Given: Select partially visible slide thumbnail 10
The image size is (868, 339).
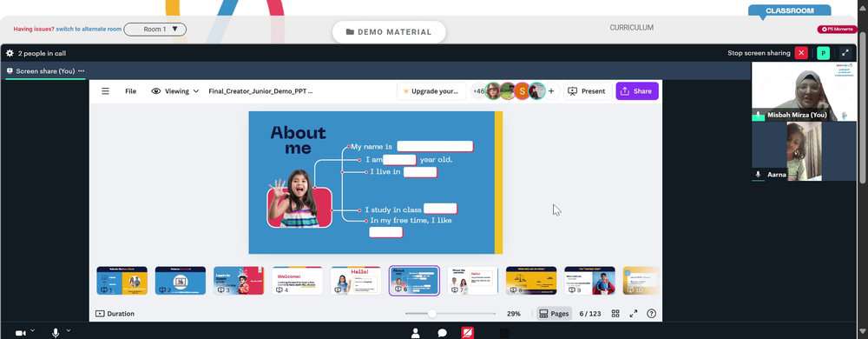Looking at the screenshot, I should (641, 280).
